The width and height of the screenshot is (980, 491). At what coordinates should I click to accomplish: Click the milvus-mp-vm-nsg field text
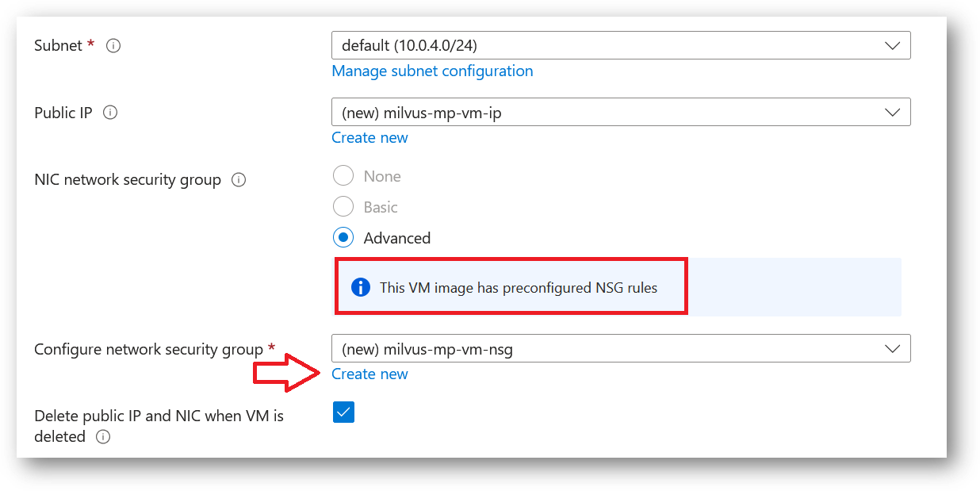(x=427, y=349)
